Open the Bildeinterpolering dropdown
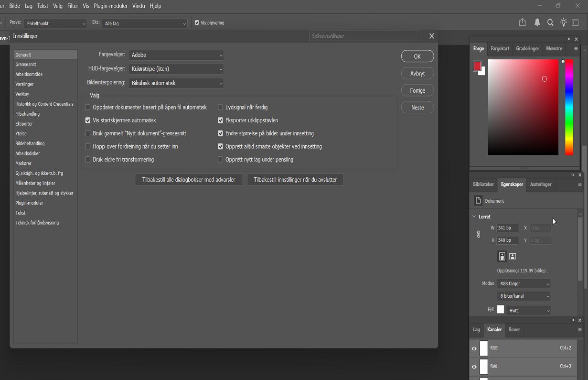 click(176, 83)
